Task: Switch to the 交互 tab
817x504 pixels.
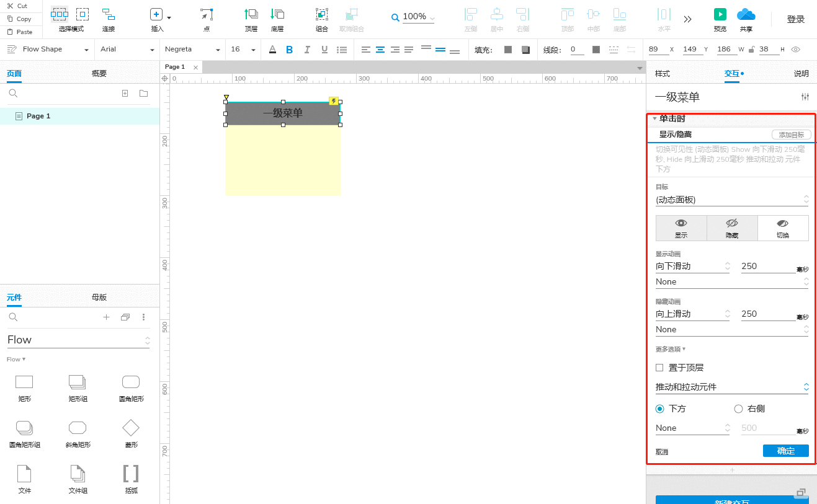Action: [732, 74]
